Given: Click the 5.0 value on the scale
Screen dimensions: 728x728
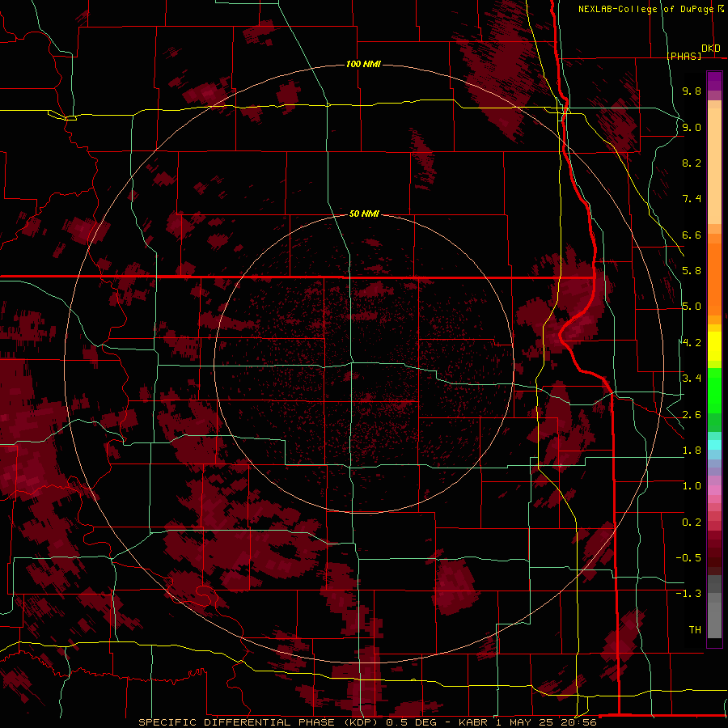Looking at the screenshot, I should 692,307.
